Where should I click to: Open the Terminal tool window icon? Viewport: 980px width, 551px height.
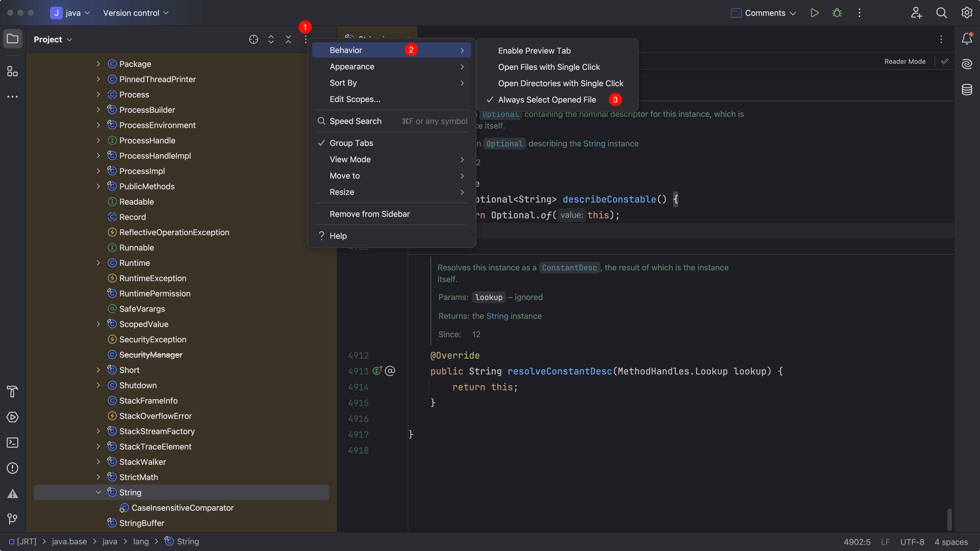tap(13, 443)
